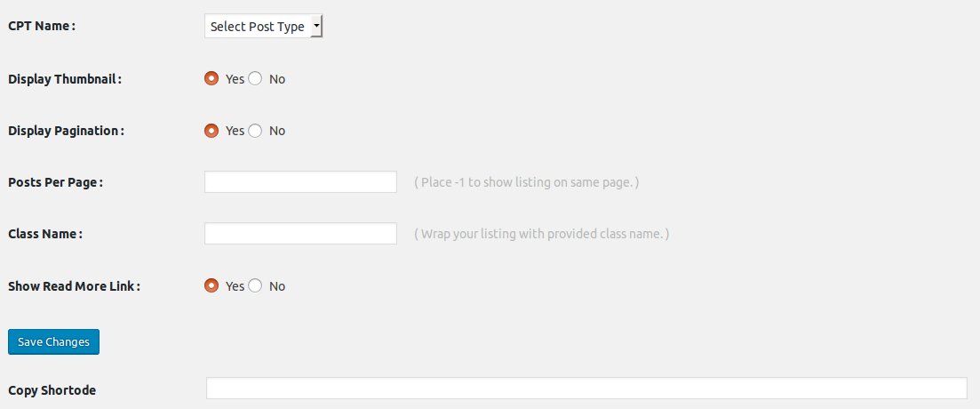This screenshot has height=409, width=980.
Task: Click the Show Read More Link label
Action: [75, 286]
